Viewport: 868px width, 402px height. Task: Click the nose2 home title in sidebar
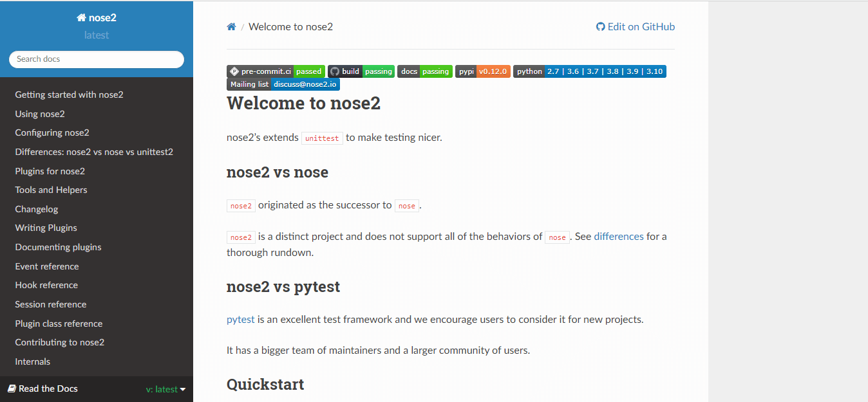[97, 18]
